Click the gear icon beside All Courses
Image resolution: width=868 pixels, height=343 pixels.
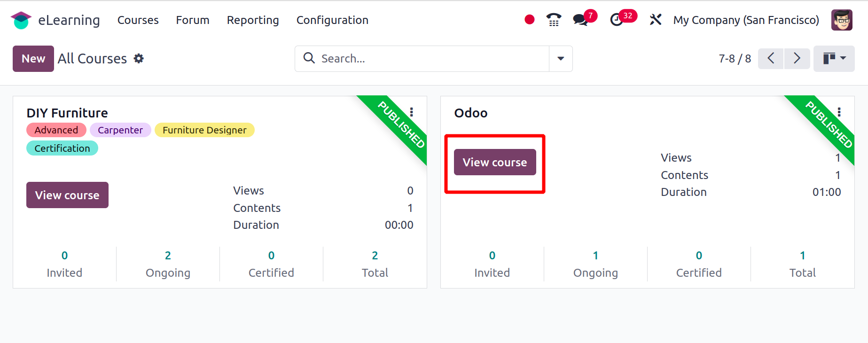[139, 59]
